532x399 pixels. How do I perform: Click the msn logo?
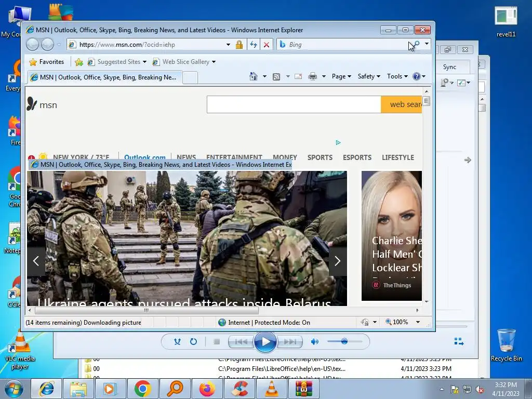(x=42, y=104)
